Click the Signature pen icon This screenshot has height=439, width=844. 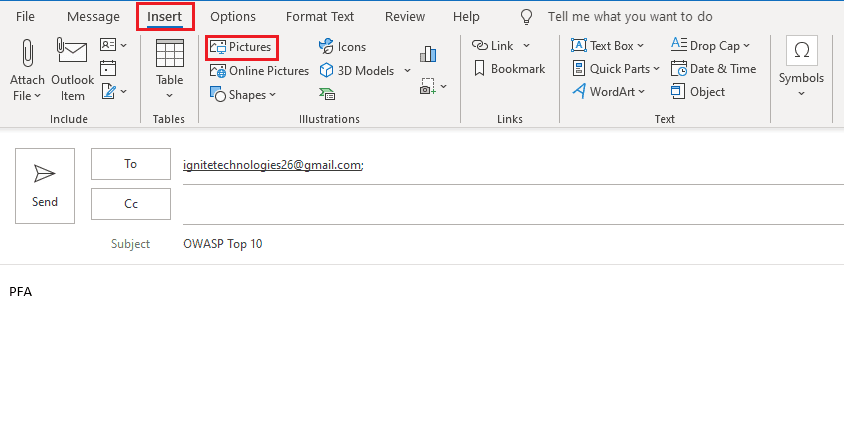[108, 91]
